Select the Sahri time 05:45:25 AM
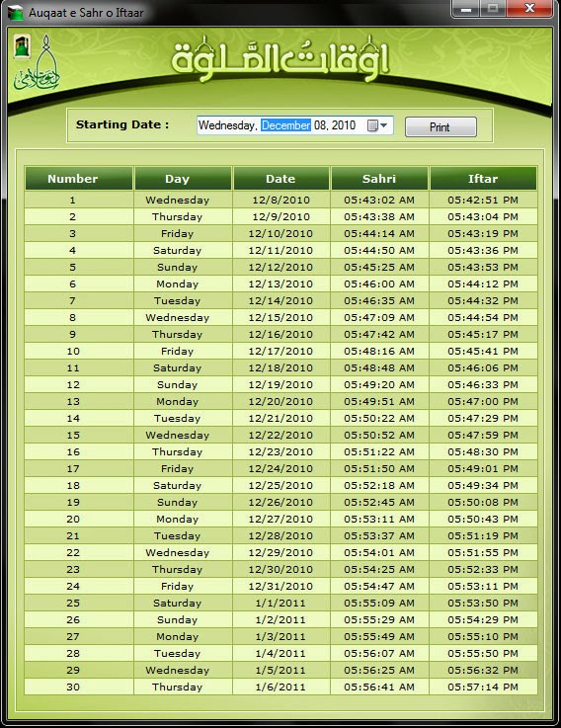The image size is (561, 728). (x=379, y=267)
